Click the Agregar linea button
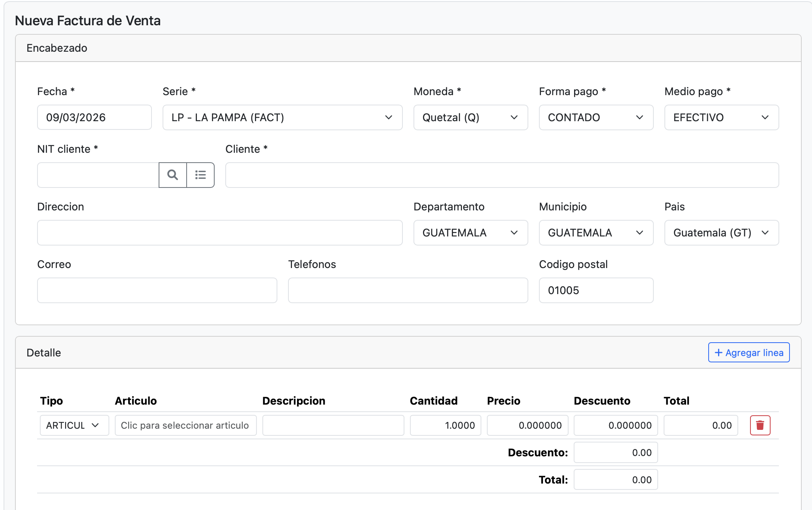 point(748,352)
